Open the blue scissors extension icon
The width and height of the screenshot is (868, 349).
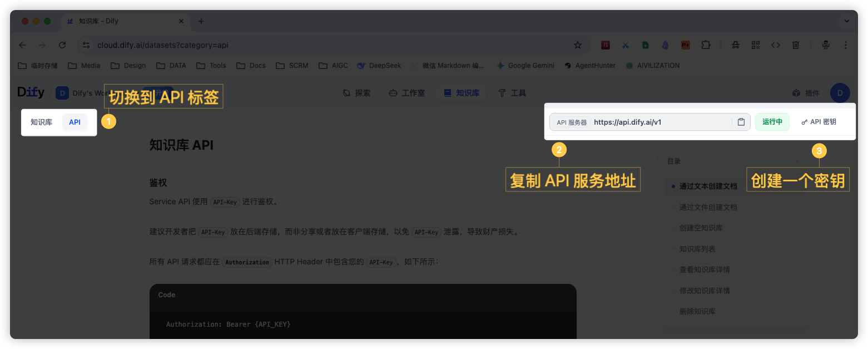tap(626, 45)
